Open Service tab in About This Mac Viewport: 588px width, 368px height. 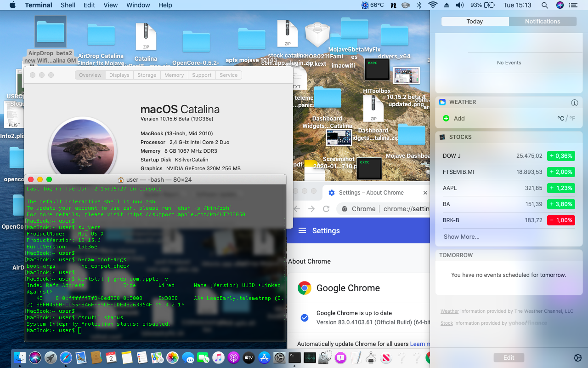point(229,75)
